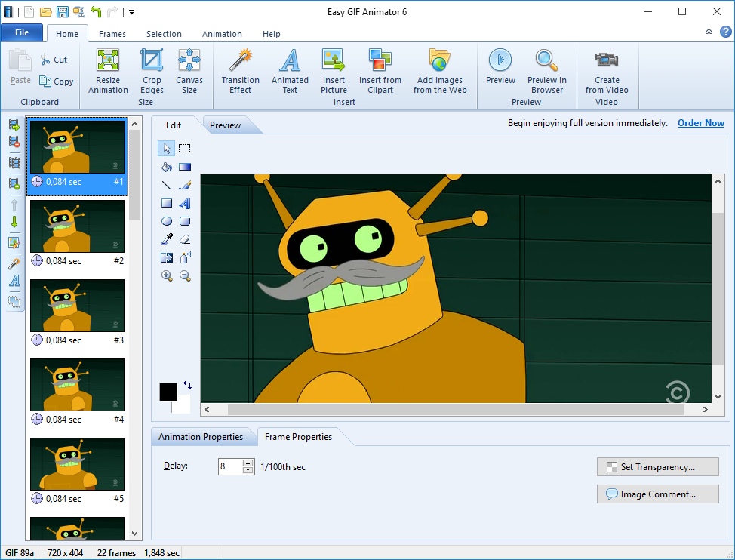Click the Preview in Browser button
Viewport: 735px width, 560px height.
point(546,71)
